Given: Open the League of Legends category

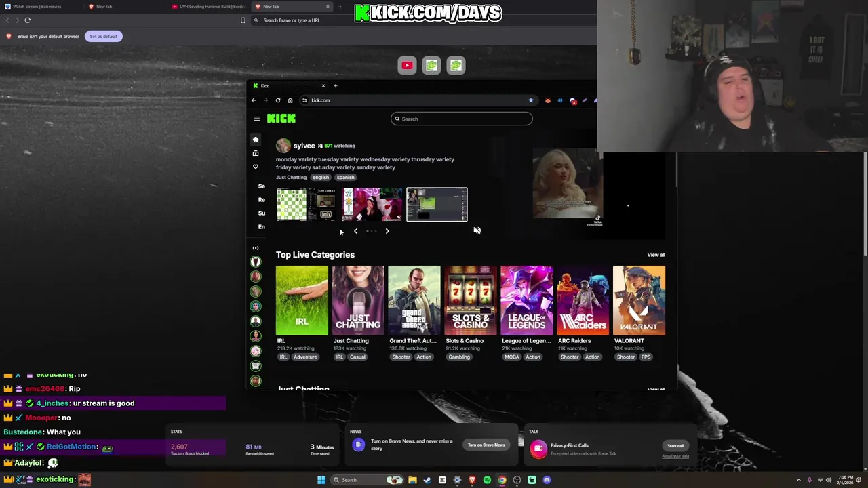Looking at the screenshot, I should [526, 301].
